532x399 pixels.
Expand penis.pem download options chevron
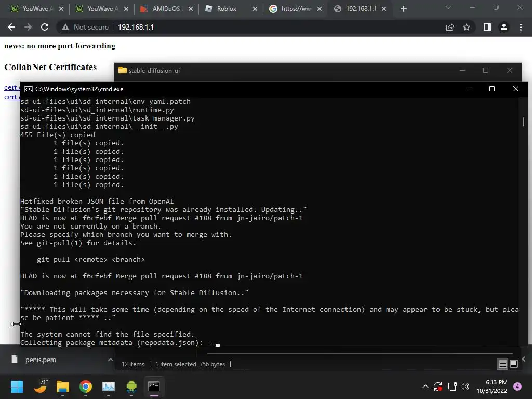point(110,360)
